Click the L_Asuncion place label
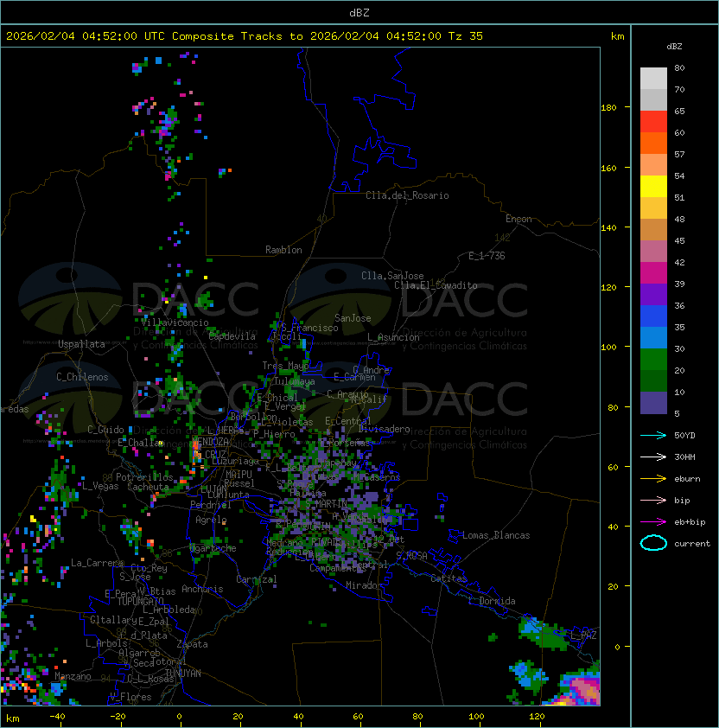The height and width of the screenshot is (728, 719). click(393, 337)
